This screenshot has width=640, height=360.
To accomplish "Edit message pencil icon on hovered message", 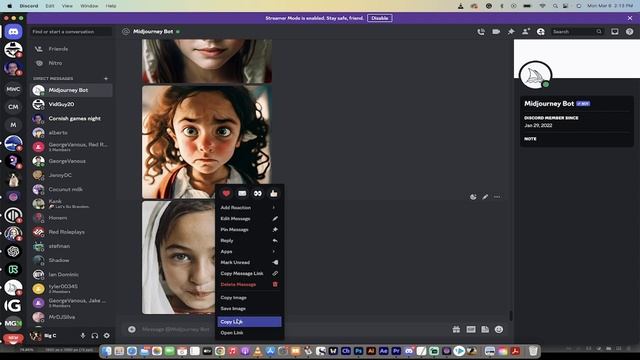I will tap(485, 197).
